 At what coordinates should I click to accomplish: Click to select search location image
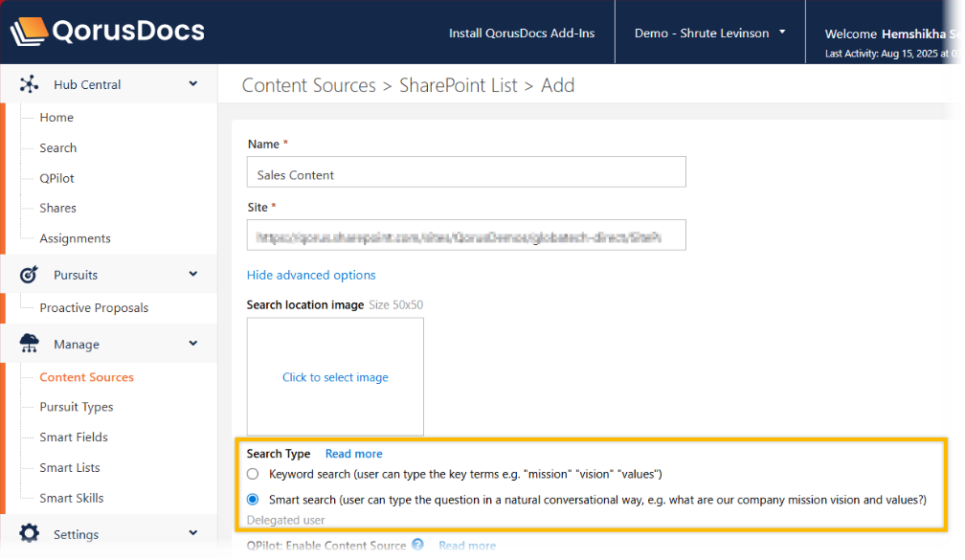pyautogui.click(x=335, y=377)
